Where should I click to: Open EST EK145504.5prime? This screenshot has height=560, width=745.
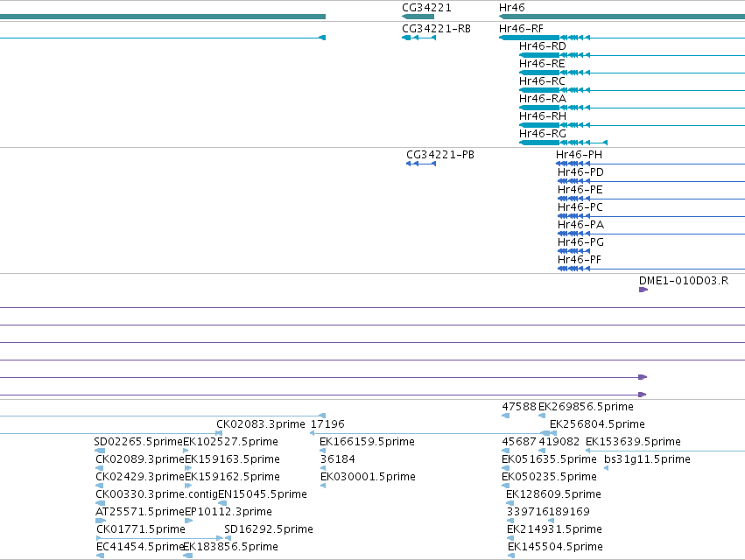555,547
